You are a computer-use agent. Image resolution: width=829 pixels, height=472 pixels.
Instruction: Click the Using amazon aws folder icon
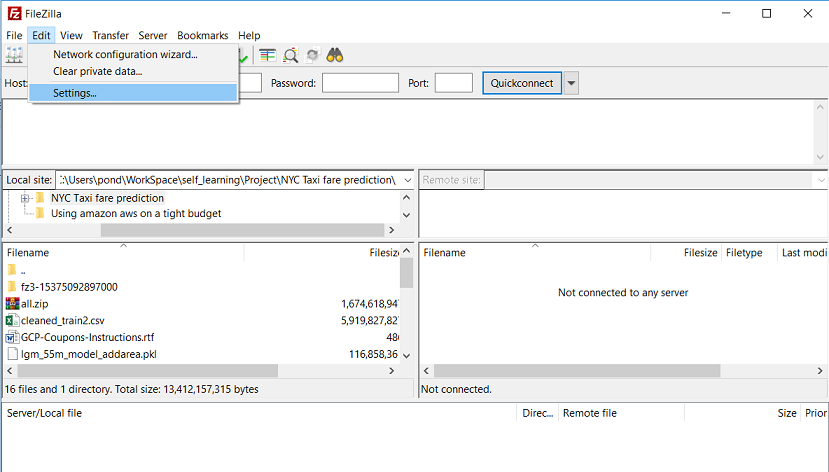coord(40,214)
